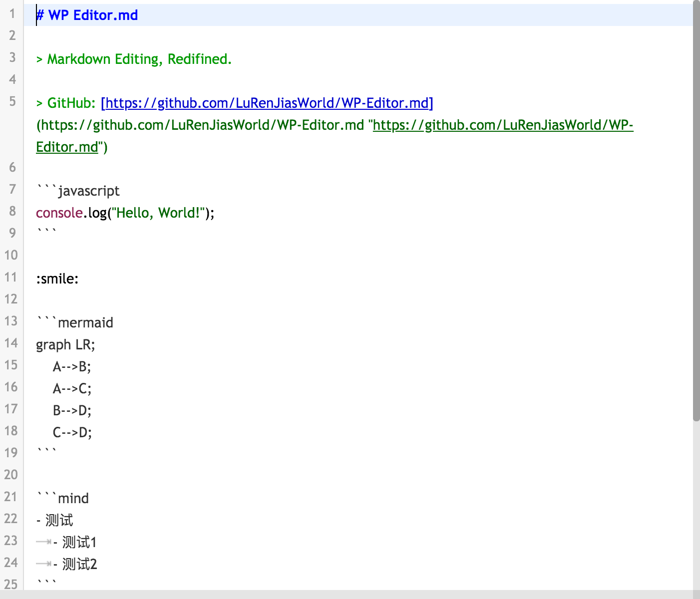This screenshot has height=599, width=700.
Task: Click line number 5 in gutter
Action: [x=12, y=101]
